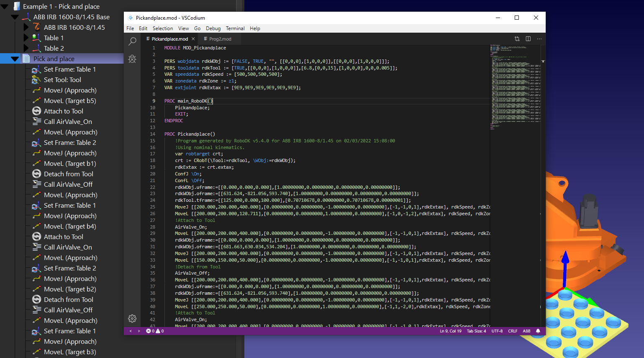The height and width of the screenshot is (358, 644).
Task: Click the CRLF line ending selector
Action: (513, 331)
